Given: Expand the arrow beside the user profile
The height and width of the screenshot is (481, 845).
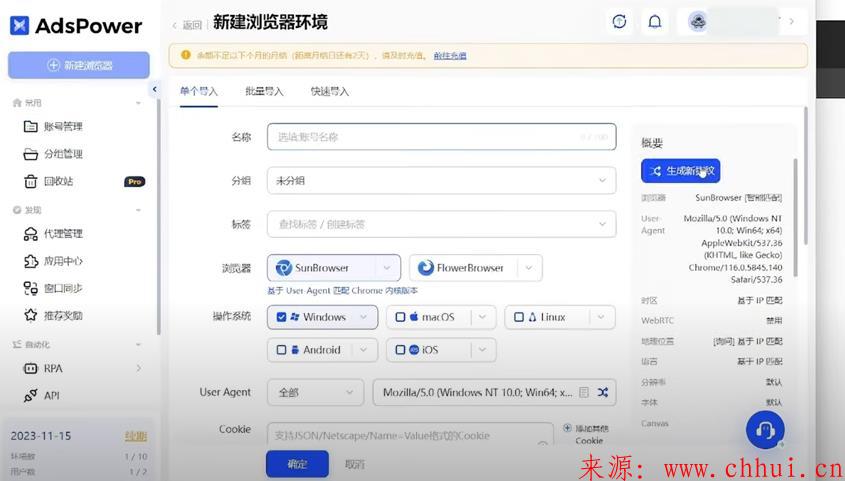Looking at the screenshot, I should coord(792,22).
